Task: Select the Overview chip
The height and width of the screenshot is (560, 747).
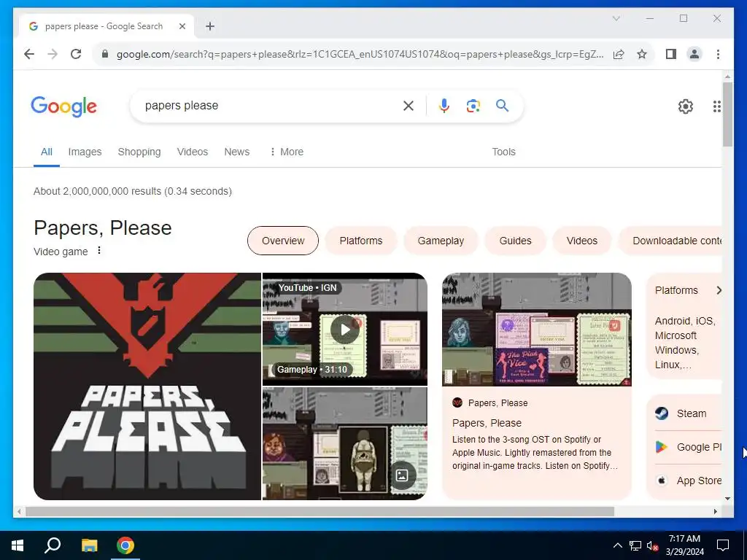Action: click(283, 241)
